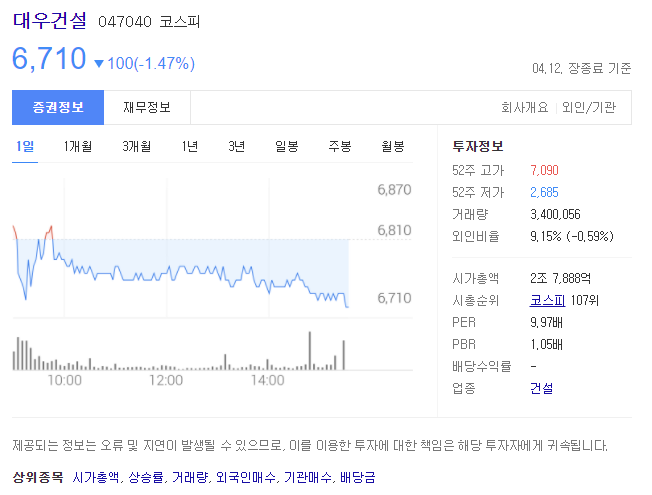Click the 거래량 value 3,400,056

[555, 215]
